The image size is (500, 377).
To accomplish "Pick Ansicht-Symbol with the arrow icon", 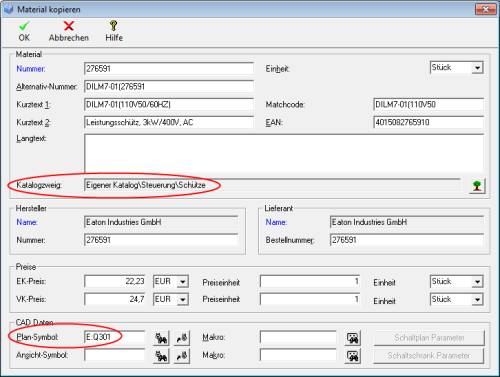I will point(182,356).
